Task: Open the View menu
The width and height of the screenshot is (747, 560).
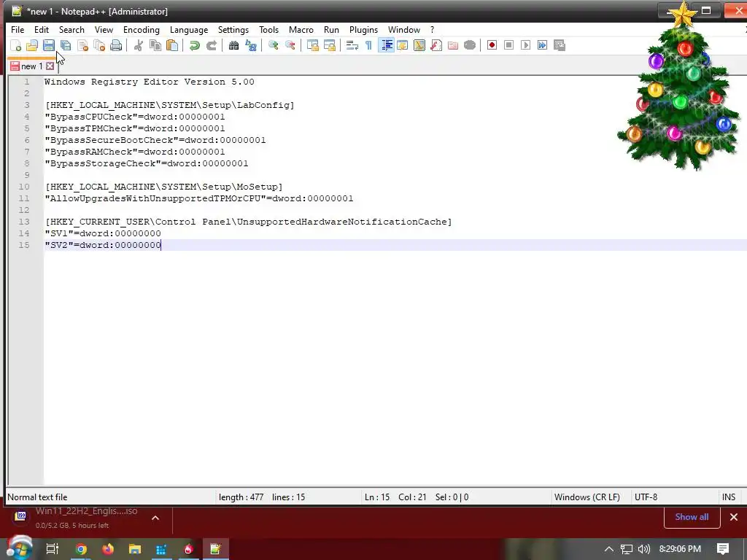Action: coord(104,29)
